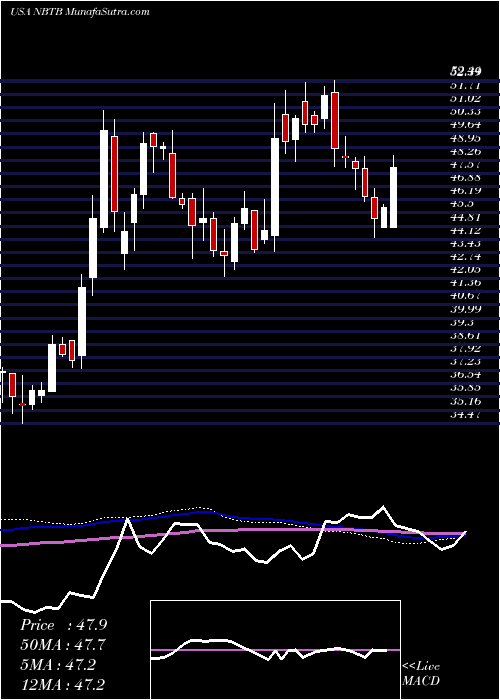The height and width of the screenshot is (700, 500).
Task: Click the 48.95 price axis label
Action: tap(465, 139)
